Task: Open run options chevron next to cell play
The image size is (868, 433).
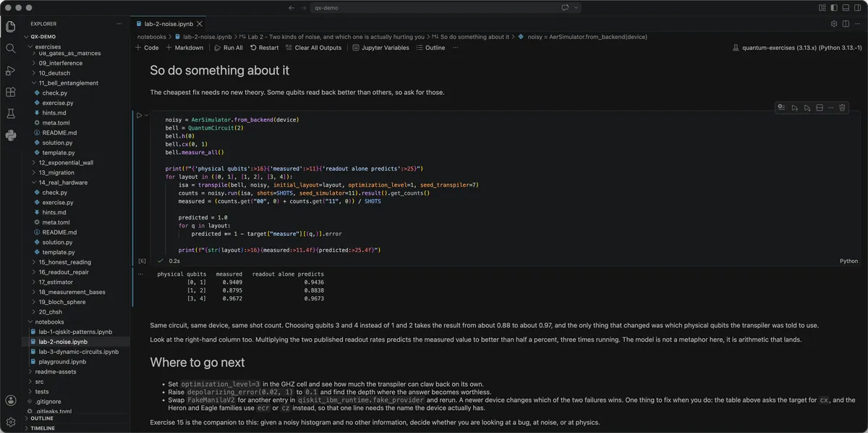Action: (x=147, y=115)
